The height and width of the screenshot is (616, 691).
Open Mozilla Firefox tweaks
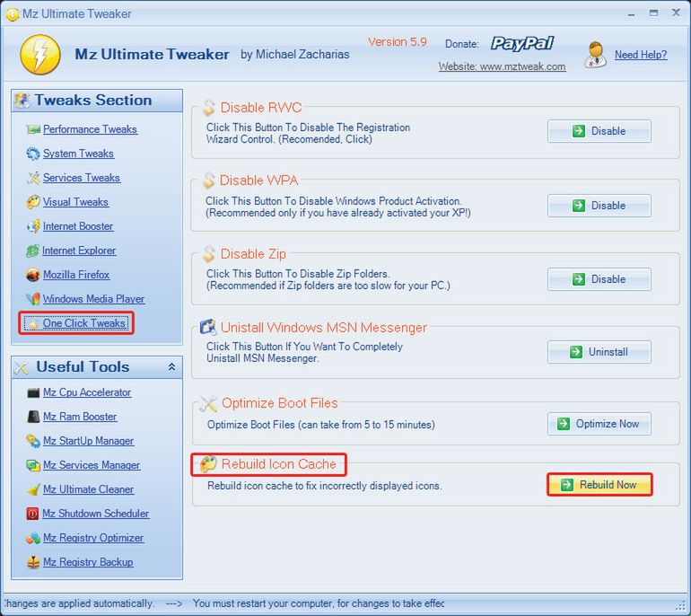click(x=76, y=275)
